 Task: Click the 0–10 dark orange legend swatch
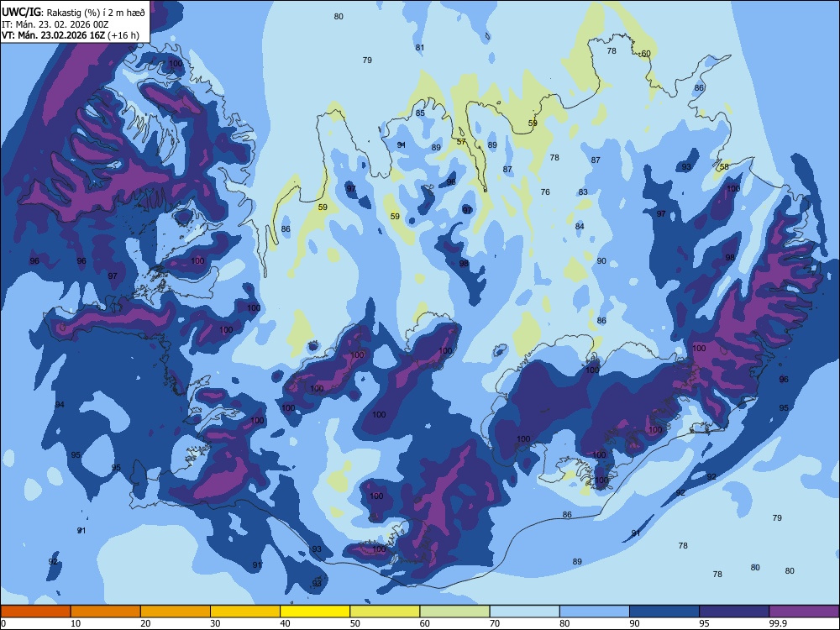coord(35,612)
